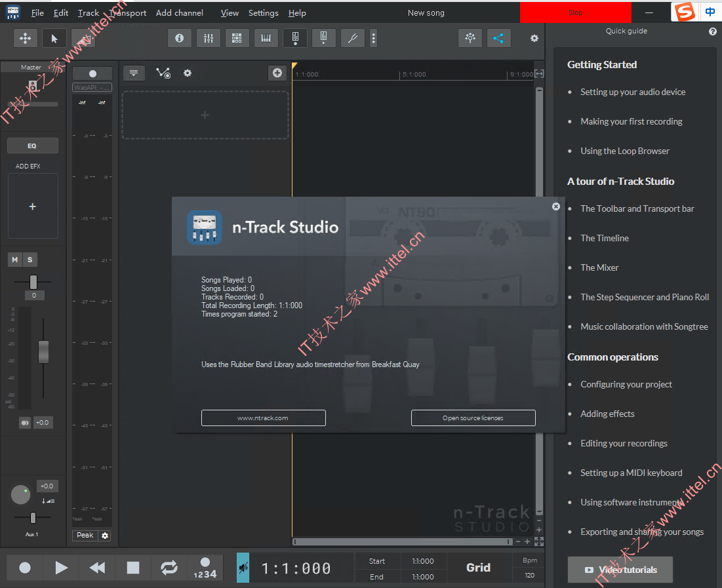
Task: Toggle the 1234 count-in recording
Action: pyautogui.click(x=205, y=568)
